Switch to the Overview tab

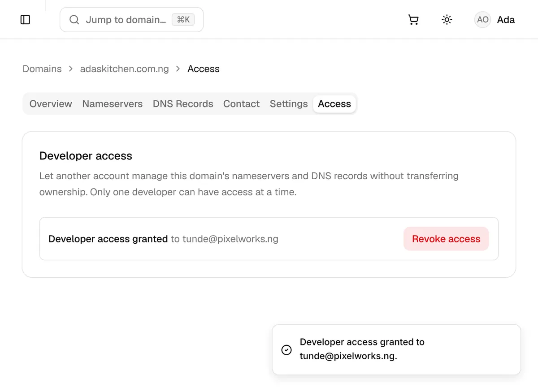[51, 104]
